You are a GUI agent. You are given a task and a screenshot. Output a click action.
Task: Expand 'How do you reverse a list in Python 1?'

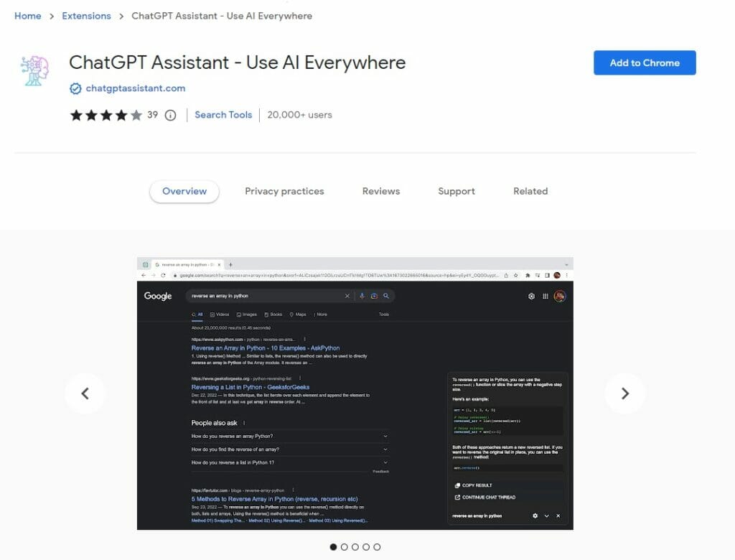[290, 462]
